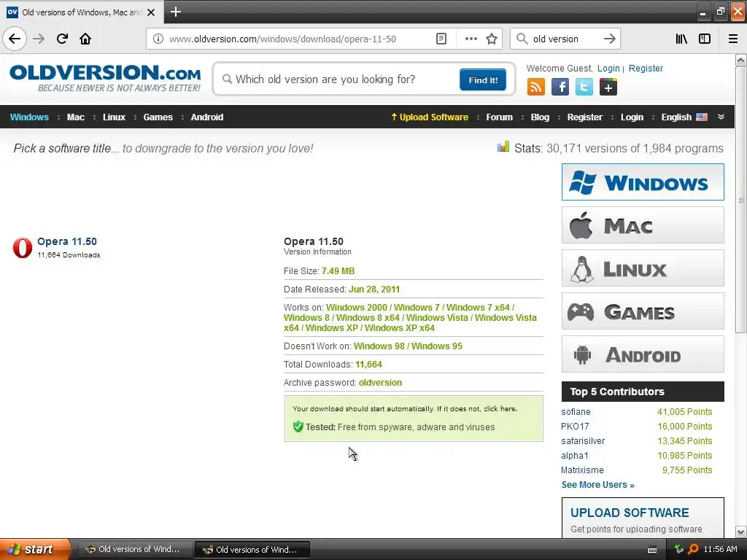
Task: Open the Twitter icon
Action: [x=584, y=87]
